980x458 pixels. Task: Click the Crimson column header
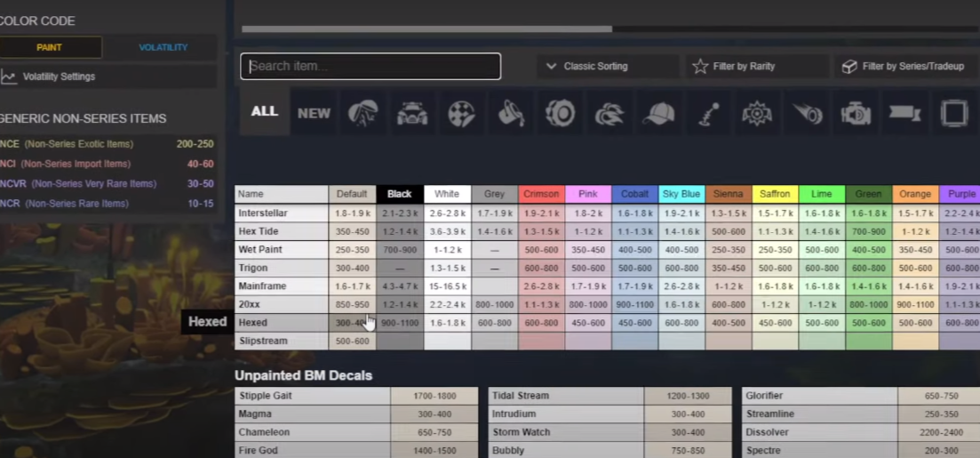coord(541,194)
